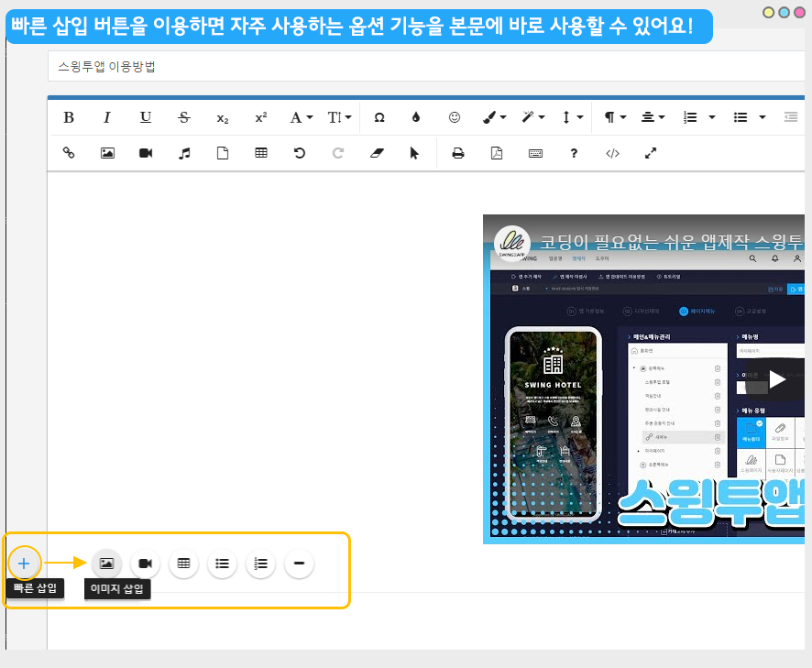Open the text color droplet picker
812x668 pixels.
(x=416, y=117)
